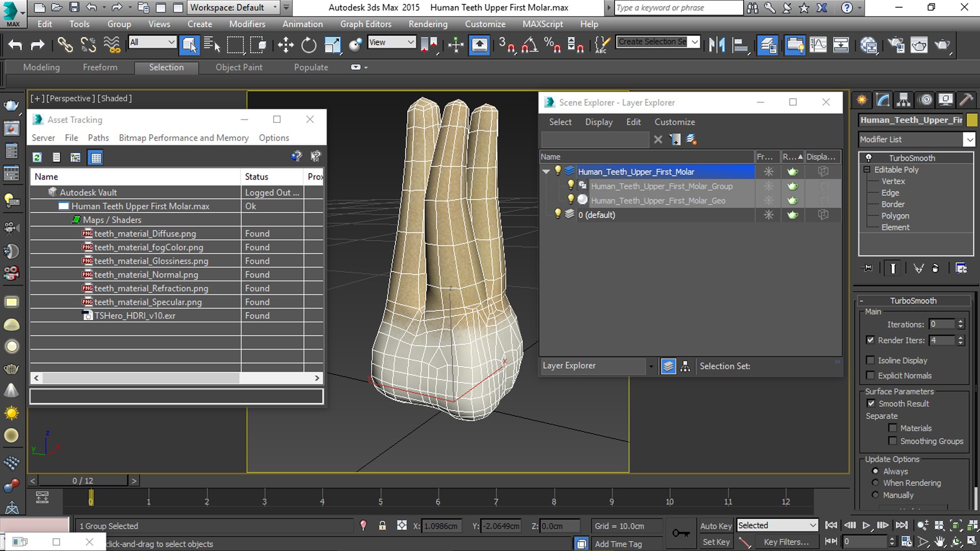Open the Modifiers menu
Screen dimensions: 980x551
[x=247, y=24]
